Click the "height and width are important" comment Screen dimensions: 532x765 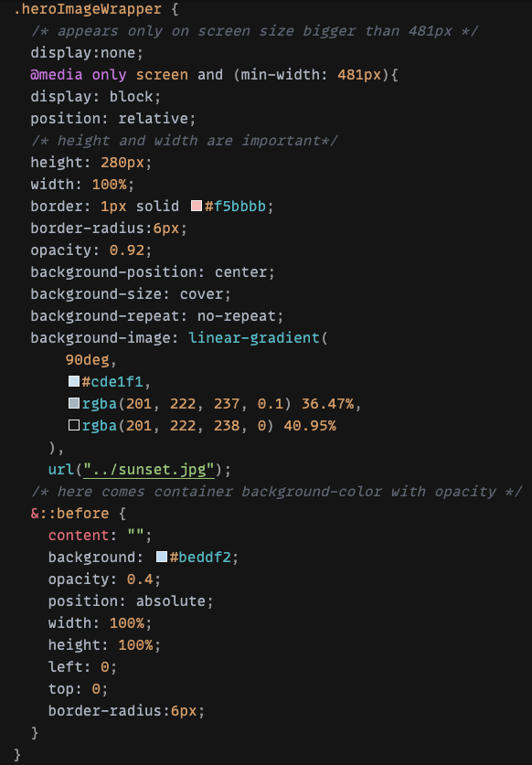184,141
